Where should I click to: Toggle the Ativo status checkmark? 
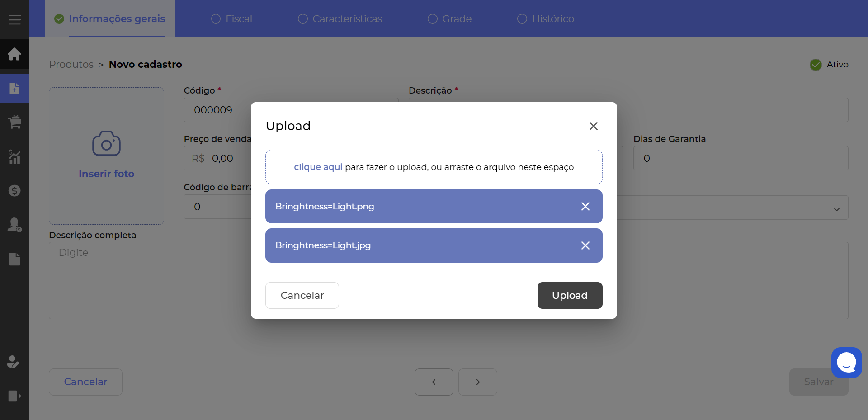click(816, 65)
